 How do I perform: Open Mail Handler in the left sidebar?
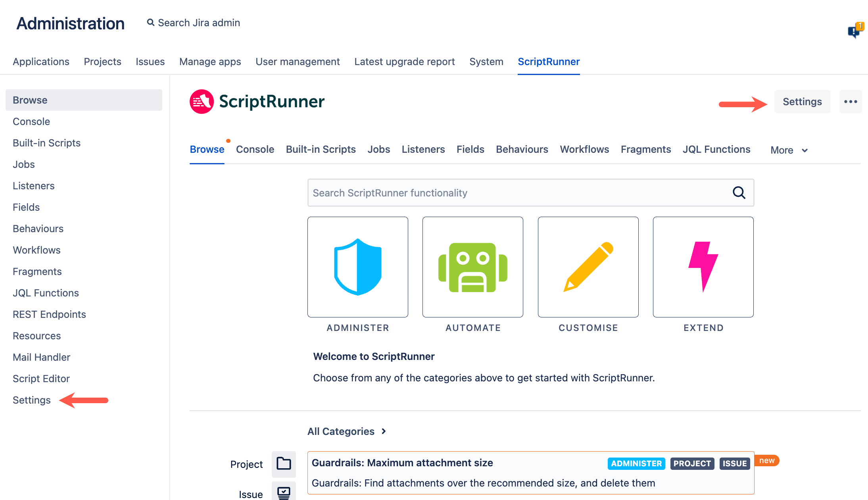41,357
